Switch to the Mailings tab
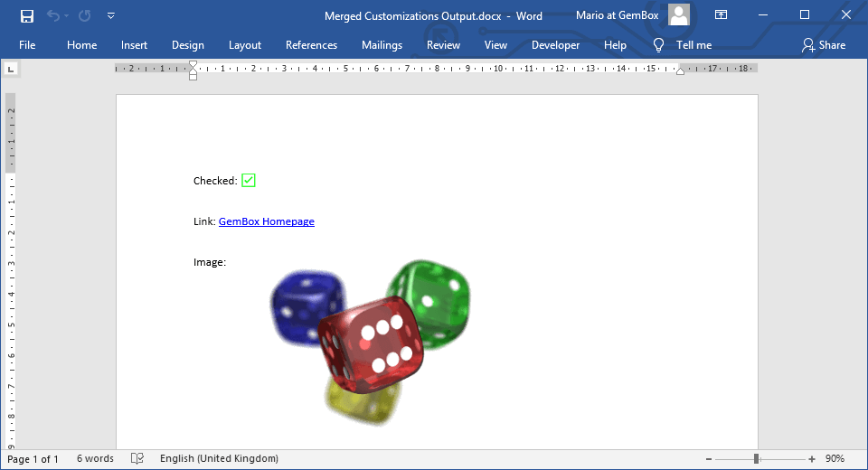This screenshot has height=470, width=868. [382, 45]
